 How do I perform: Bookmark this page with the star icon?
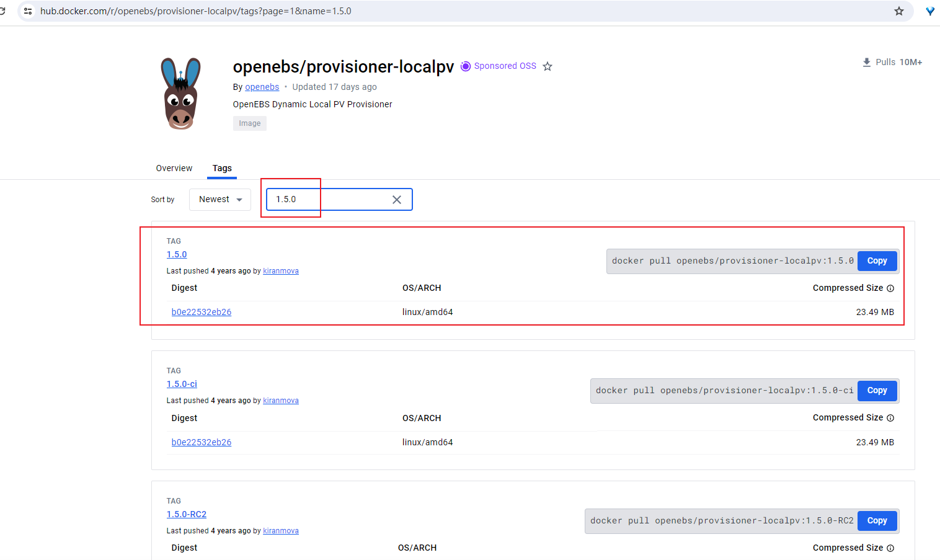pyautogui.click(x=899, y=11)
